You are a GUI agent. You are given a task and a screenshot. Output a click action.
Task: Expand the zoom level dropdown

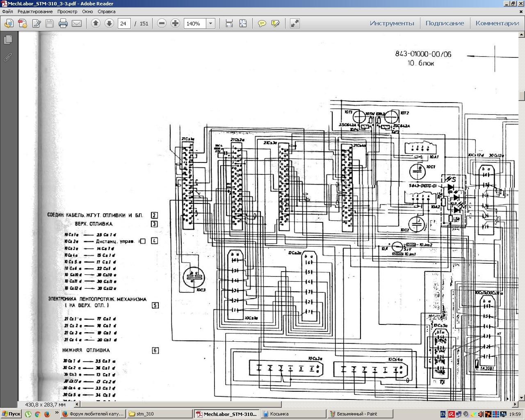point(211,23)
